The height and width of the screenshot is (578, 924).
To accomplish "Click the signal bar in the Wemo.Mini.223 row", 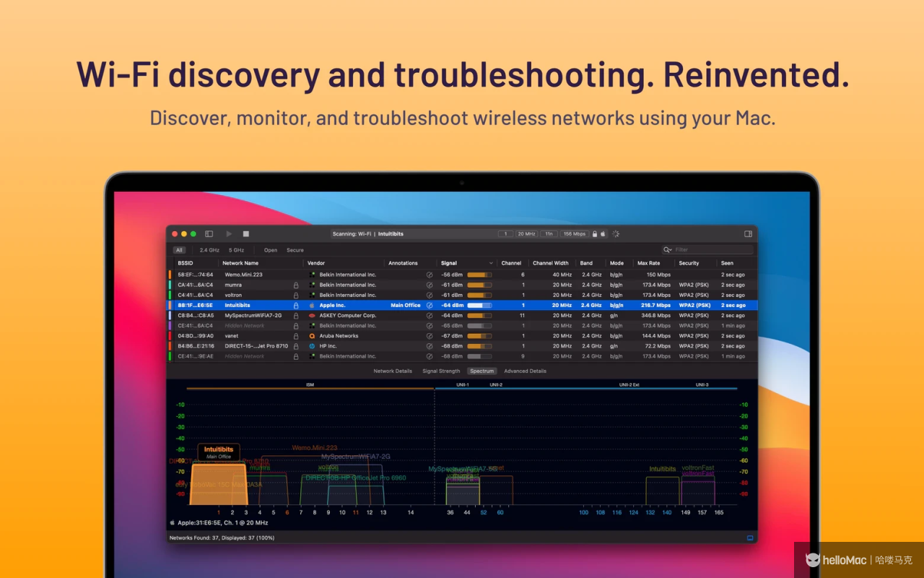I will coord(479,275).
